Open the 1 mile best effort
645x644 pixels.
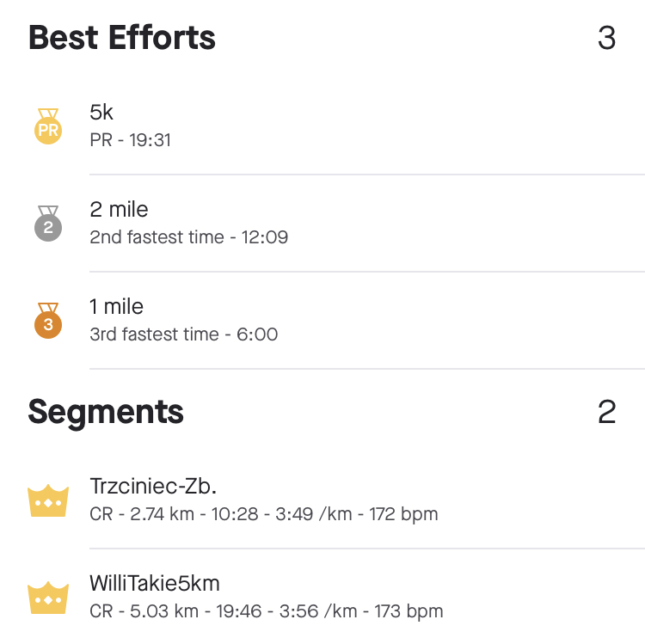(116, 306)
